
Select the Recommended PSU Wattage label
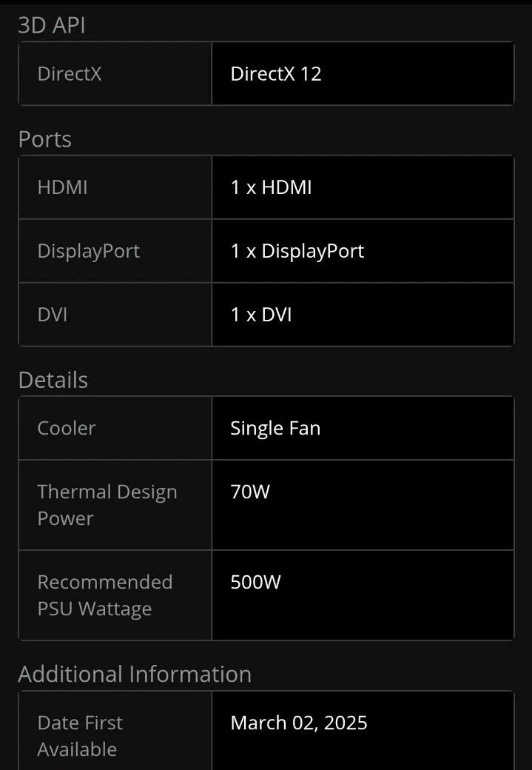pos(105,595)
